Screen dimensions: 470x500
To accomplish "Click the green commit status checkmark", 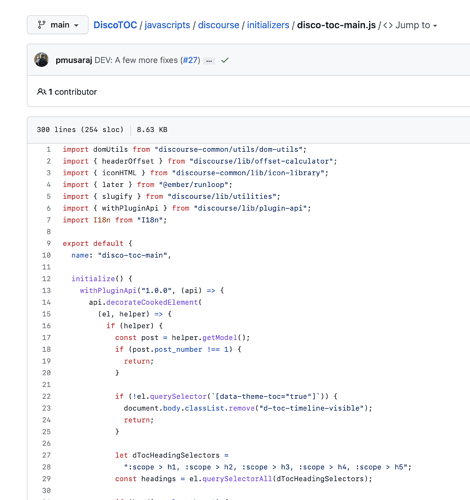I will 225,60.
